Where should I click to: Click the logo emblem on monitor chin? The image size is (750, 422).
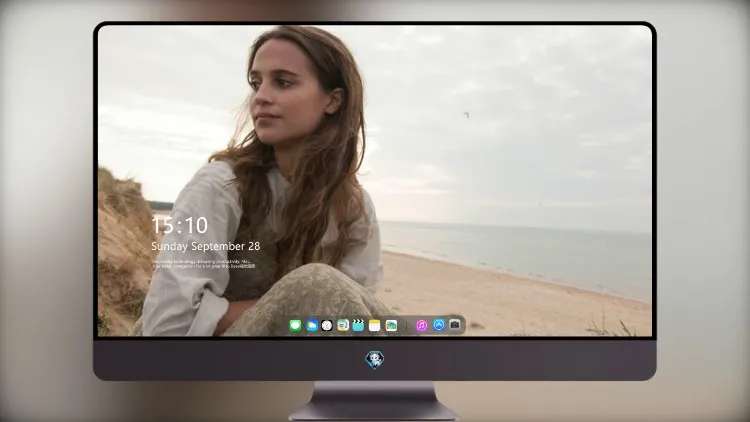point(375,359)
